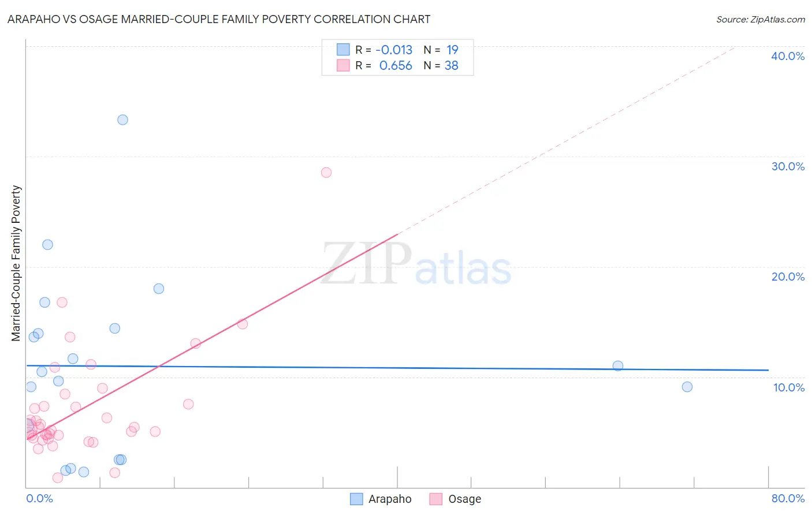Image resolution: width=812 pixels, height=515 pixels.
Task: Toggle the Osage series label in bottom legend
Action: point(465,499)
